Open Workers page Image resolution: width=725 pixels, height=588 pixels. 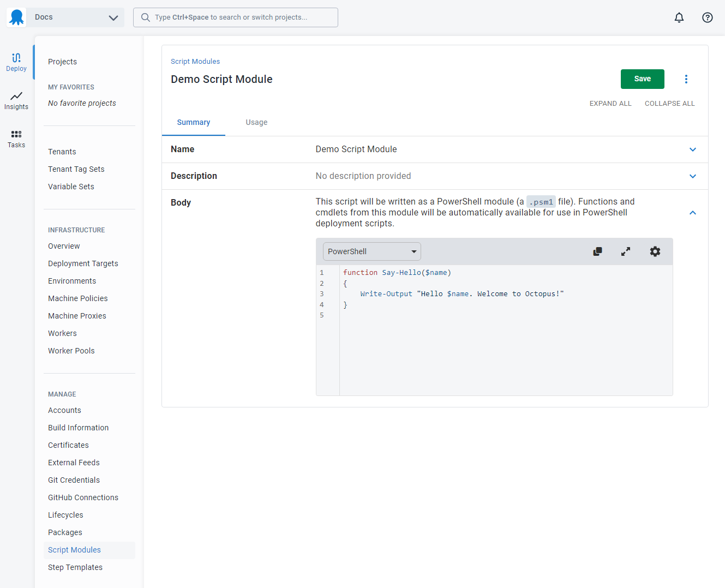(x=62, y=333)
